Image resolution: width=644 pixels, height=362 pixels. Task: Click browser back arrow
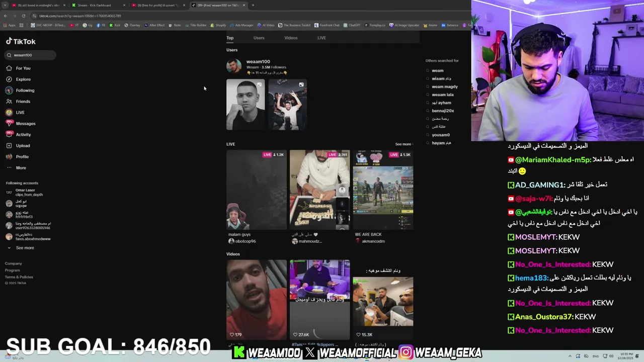pyautogui.click(x=6, y=16)
